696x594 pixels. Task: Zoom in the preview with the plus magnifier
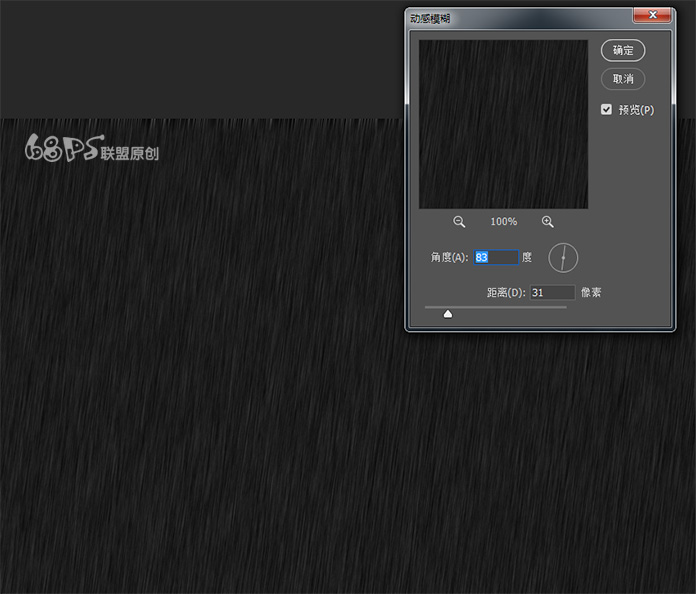(x=547, y=222)
